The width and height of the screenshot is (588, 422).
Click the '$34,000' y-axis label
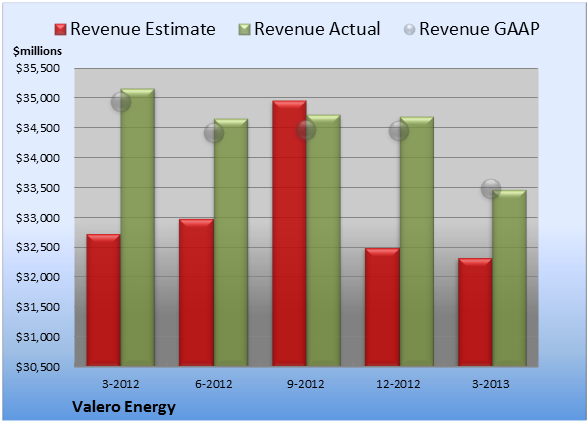[38, 158]
